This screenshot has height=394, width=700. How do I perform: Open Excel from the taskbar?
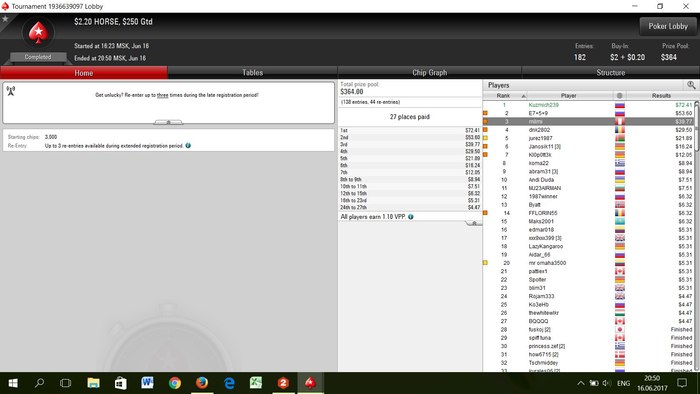click(256, 383)
